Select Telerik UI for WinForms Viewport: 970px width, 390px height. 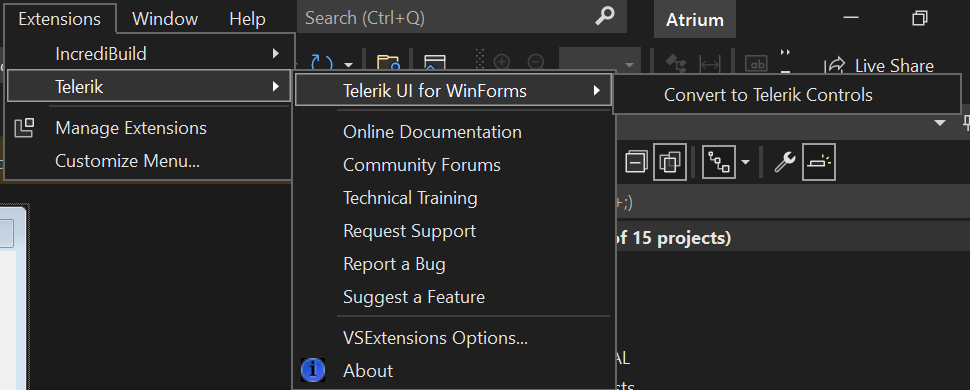(x=453, y=91)
